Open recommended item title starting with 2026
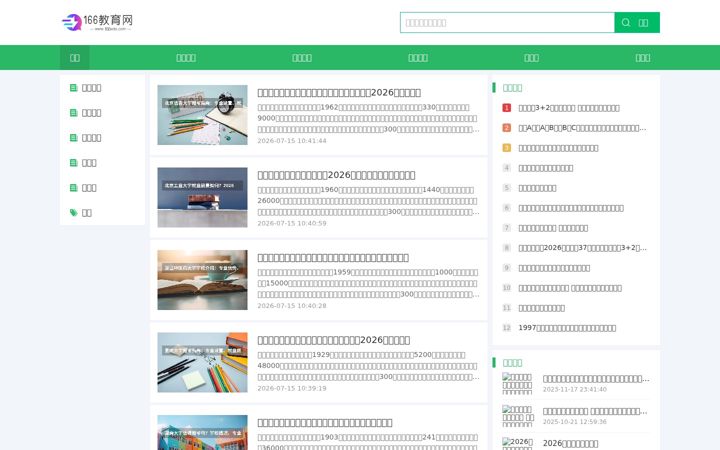The height and width of the screenshot is (450, 720). point(570,444)
